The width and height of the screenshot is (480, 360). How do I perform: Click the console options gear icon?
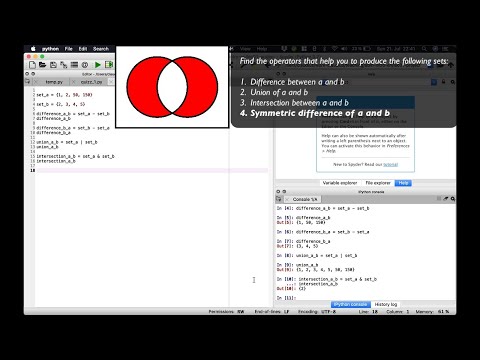[453, 199]
